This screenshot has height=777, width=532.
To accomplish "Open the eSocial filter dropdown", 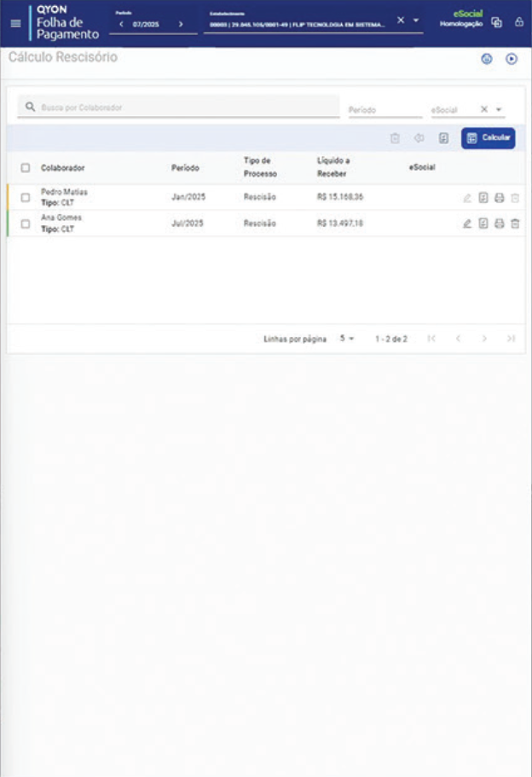I will 500,109.
